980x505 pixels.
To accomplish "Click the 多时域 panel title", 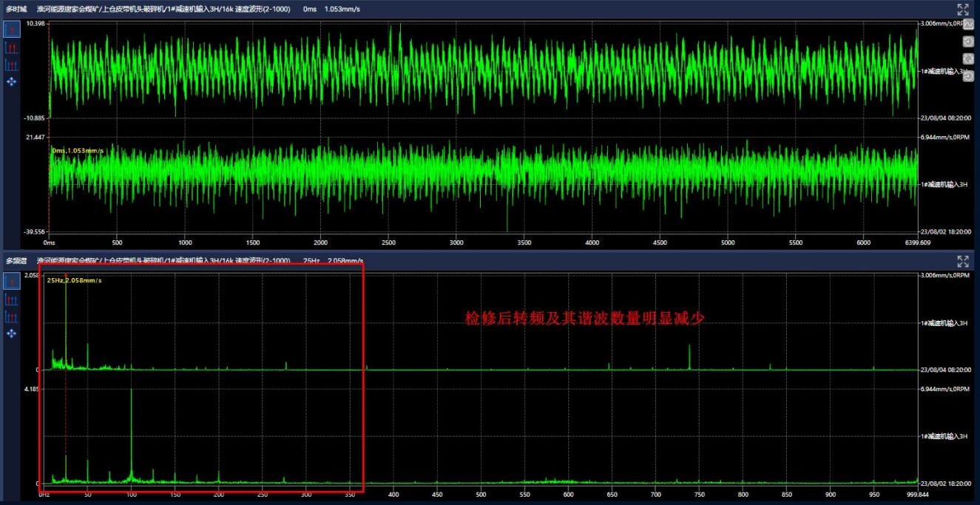I will tap(16, 10).
